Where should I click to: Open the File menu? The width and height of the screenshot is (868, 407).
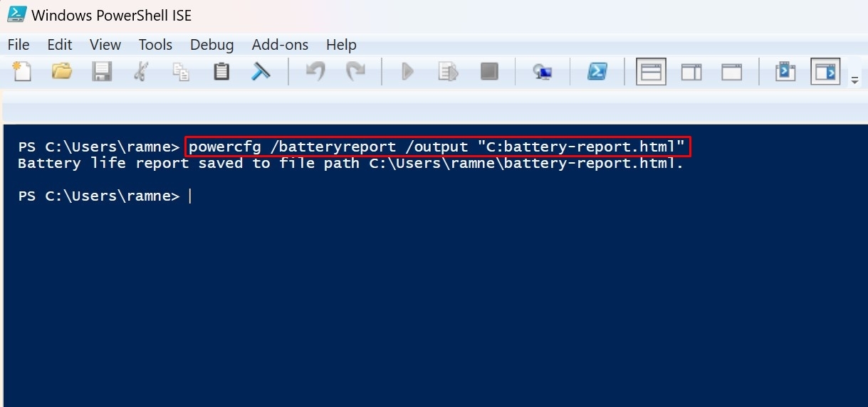point(19,45)
